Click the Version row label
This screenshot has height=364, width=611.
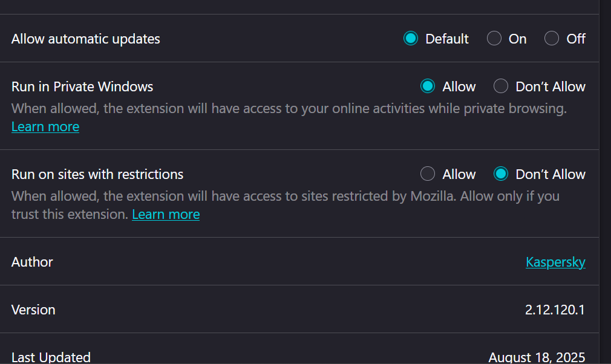click(33, 310)
